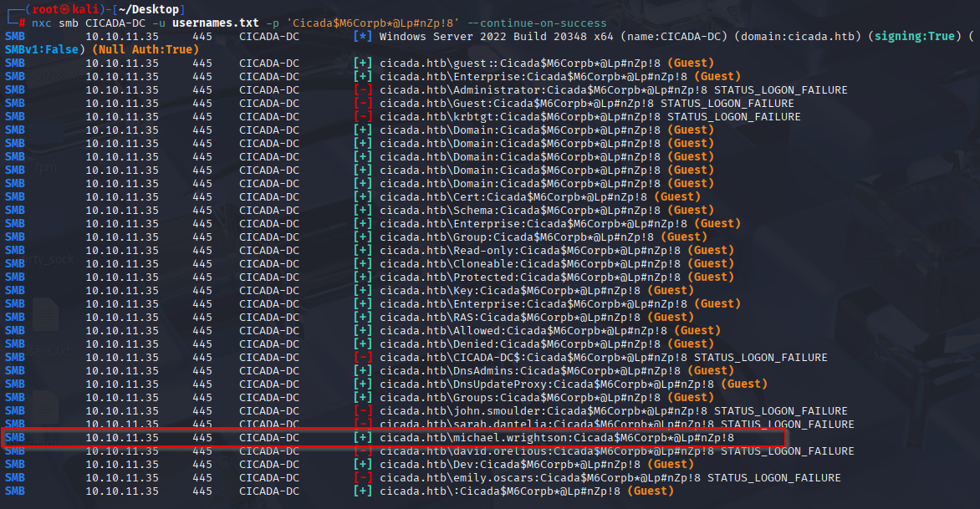The image size is (980, 509).
Task: Select the (domain:cicada.htb) text
Action: (x=798, y=36)
